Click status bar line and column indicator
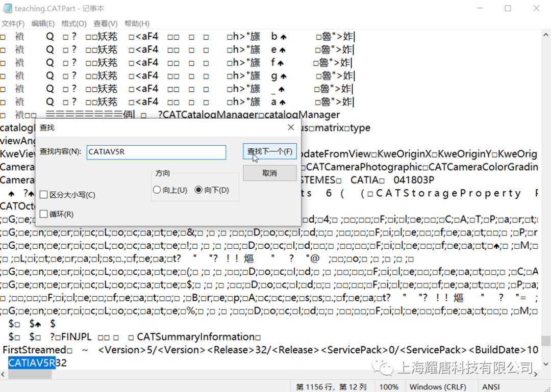Screen dimensions: 551x392 (x=332, y=387)
